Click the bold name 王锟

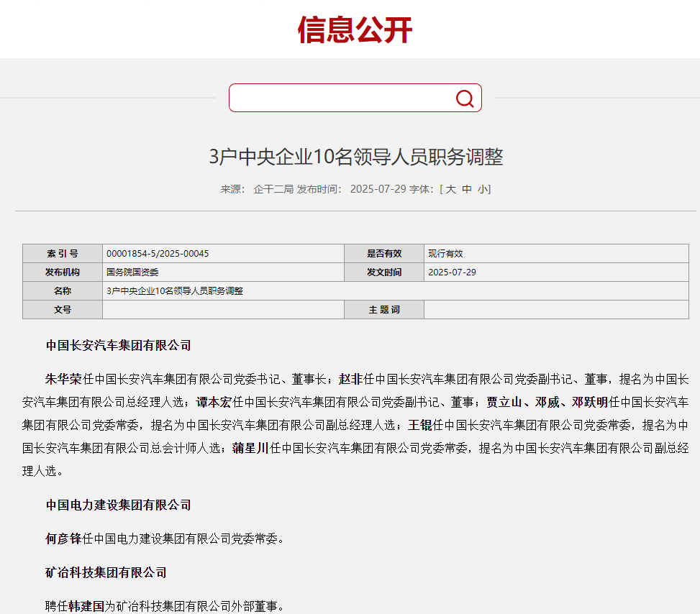pyautogui.click(x=419, y=425)
